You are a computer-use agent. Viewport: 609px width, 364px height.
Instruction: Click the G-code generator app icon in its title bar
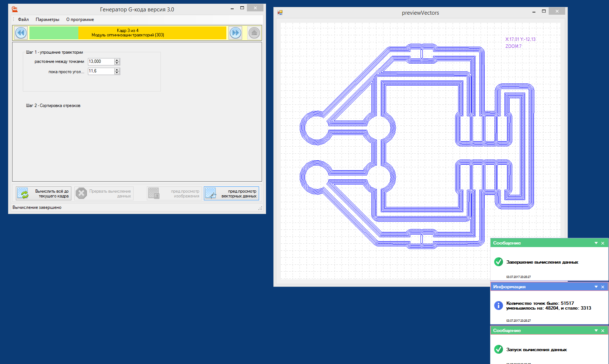pos(15,9)
